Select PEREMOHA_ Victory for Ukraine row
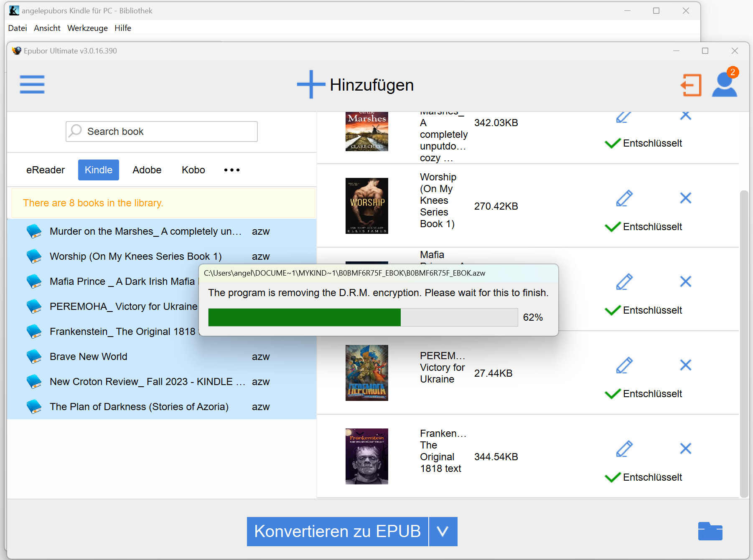 (x=103, y=307)
